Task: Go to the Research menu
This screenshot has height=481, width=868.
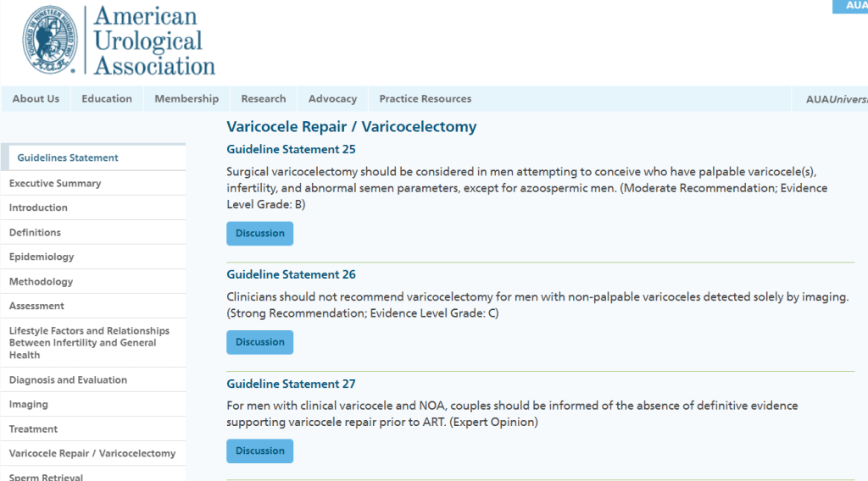Action: click(264, 99)
